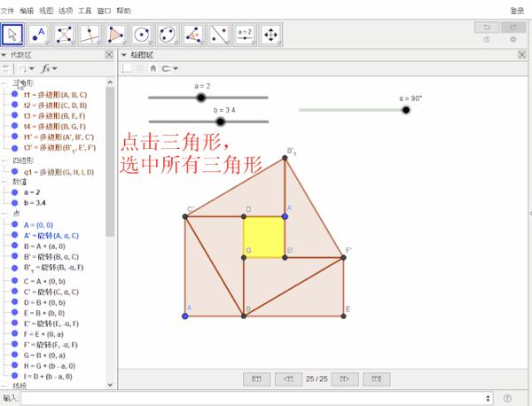This screenshot has width=532, height=406.
Task: Collapse the points group in Algebra view
Action: 4,214
